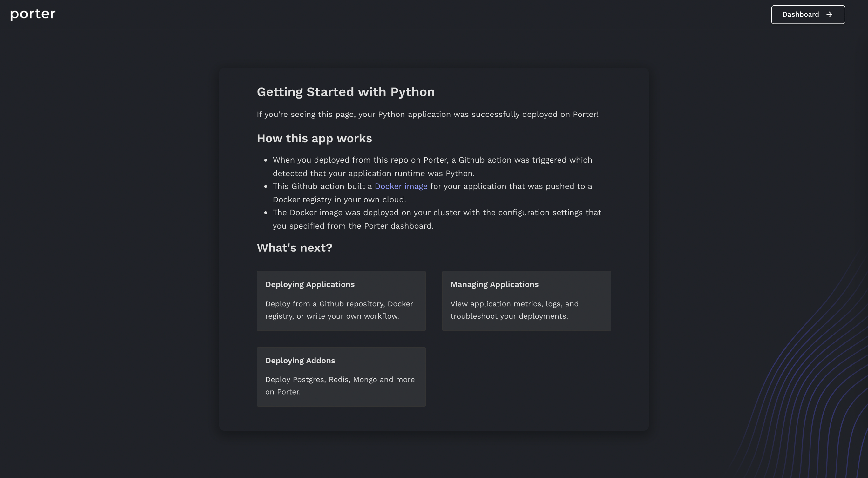Open the Deploying Addons card
The width and height of the screenshot is (868, 478).
(341, 377)
